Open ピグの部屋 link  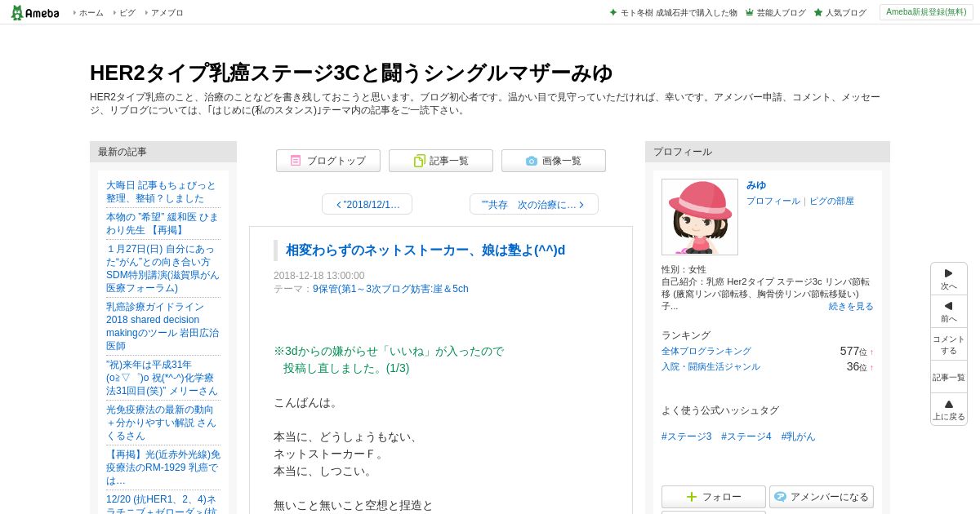tap(831, 201)
